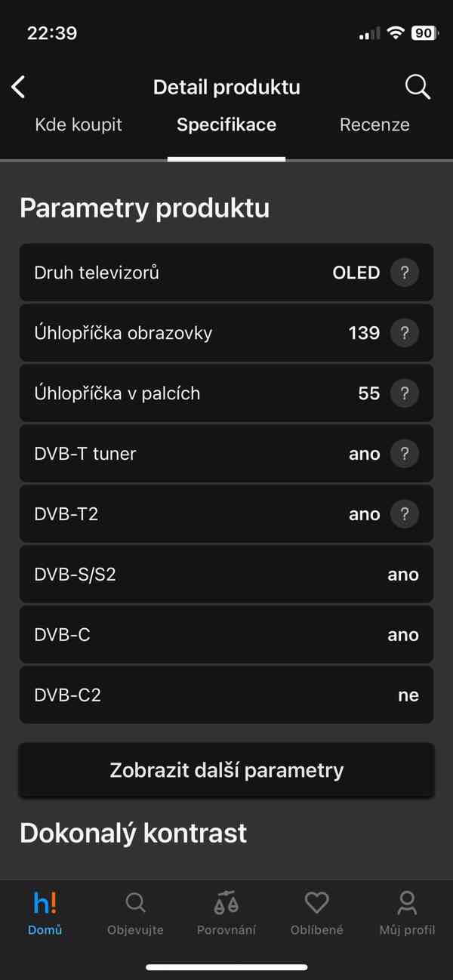Open help for Úhlopříčka v palcích

405,393
